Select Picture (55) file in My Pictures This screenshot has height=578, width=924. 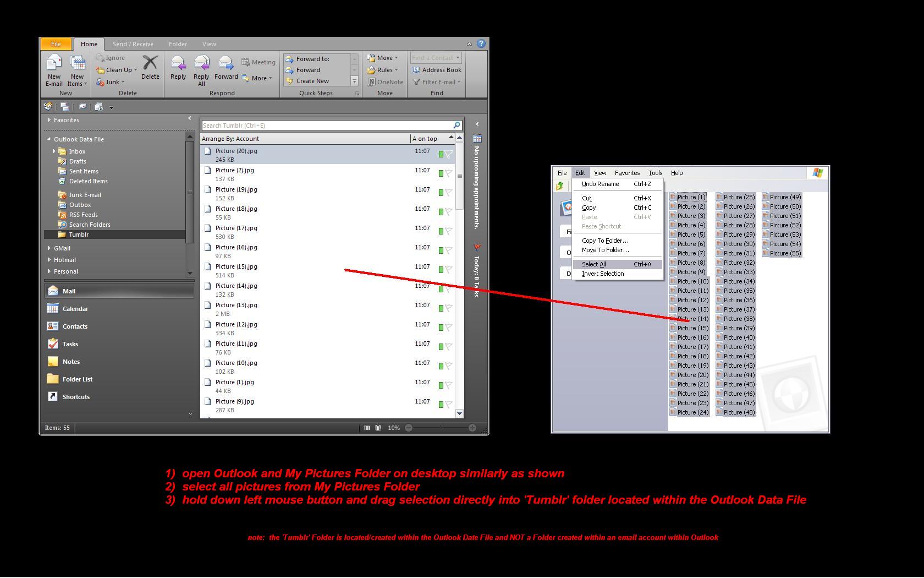coord(782,253)
